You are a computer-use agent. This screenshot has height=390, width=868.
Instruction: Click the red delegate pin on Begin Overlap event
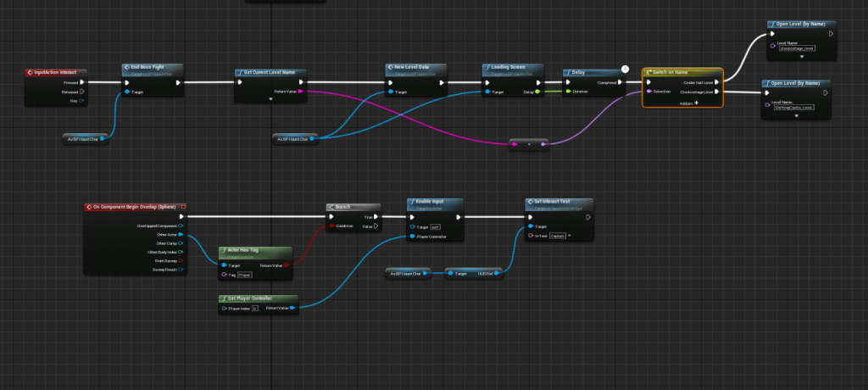click(x=184, y=207)
